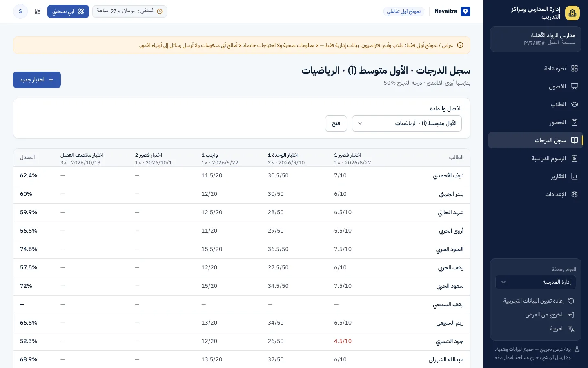Click the exit demo door icon

[x=571, y=315]
